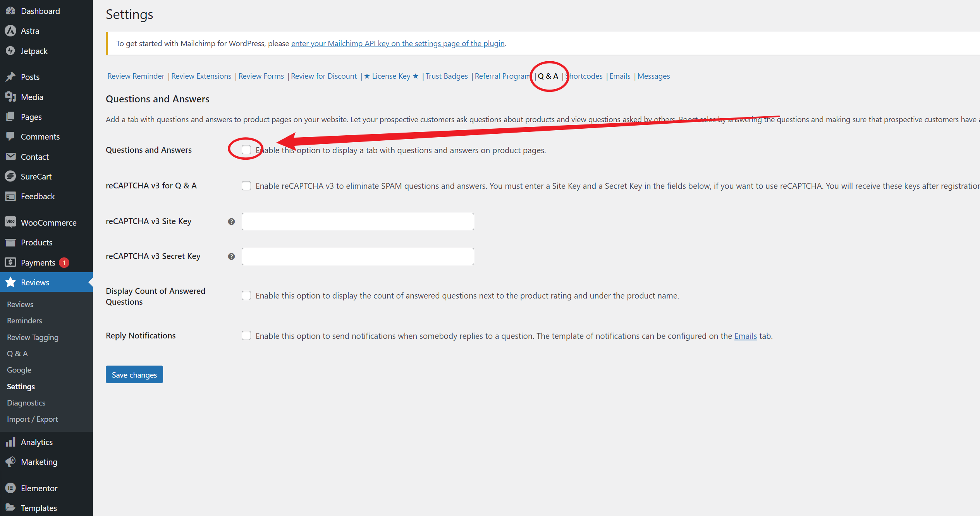Screen dimensions: 980x516
Task: Click Save changes button
Action: click(134, 374)
